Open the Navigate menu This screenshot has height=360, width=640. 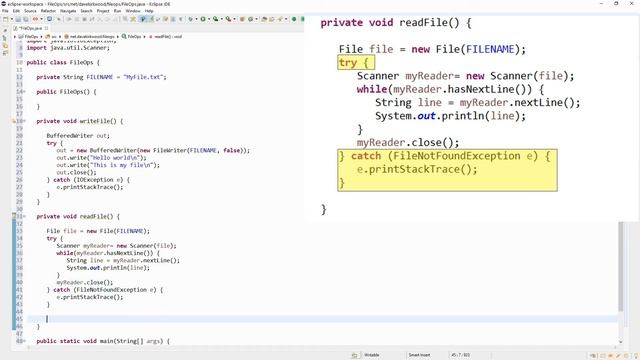pyautogui.click(x=68, y=11)
